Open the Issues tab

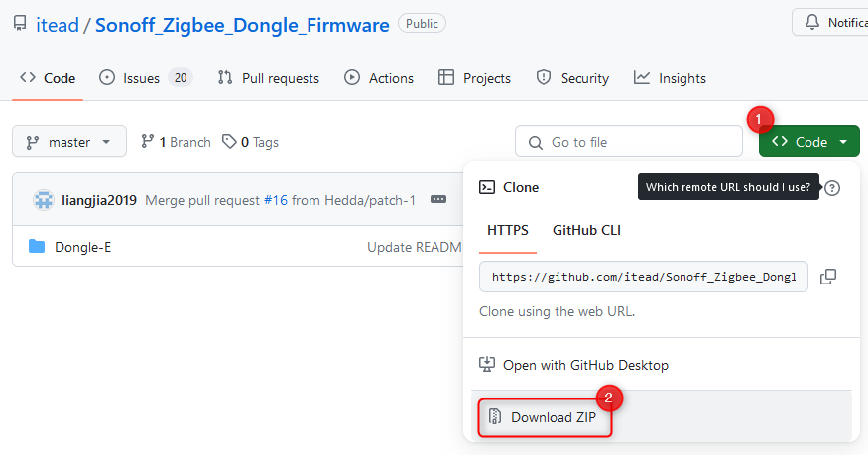pyautogui.click(x=146, y=78)
